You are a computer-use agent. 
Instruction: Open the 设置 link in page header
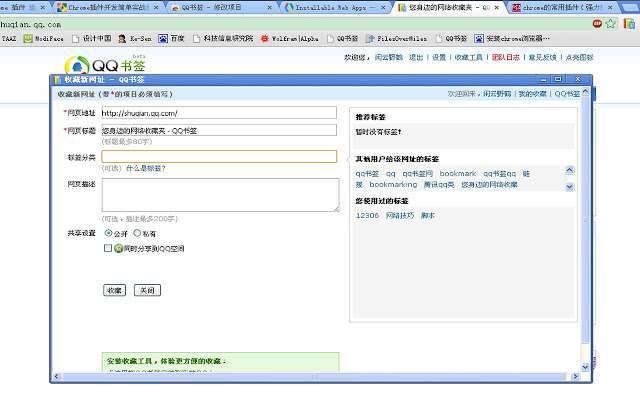(439, 58)
